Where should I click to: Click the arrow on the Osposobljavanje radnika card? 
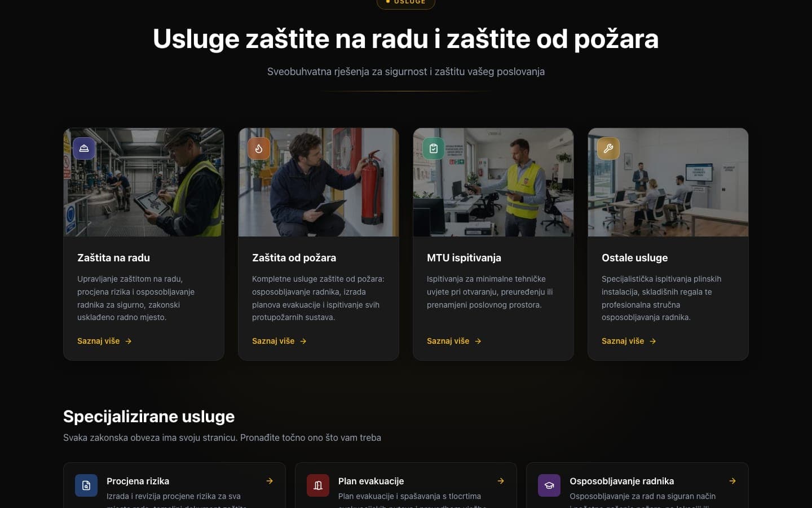(x=732, y=481)
